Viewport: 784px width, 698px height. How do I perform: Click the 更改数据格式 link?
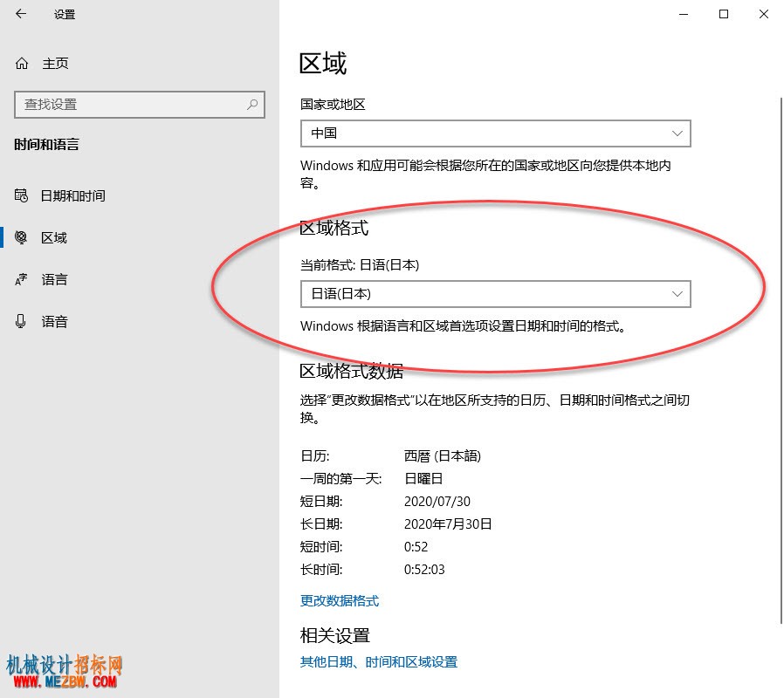pyautogui.click(x=340, y=600)
